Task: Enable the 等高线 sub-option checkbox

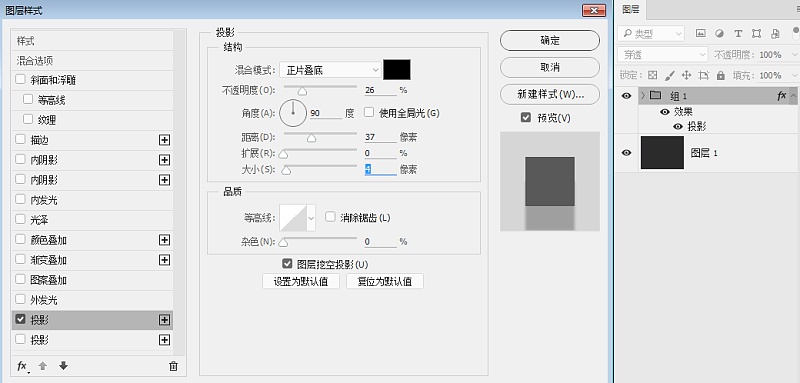Action: (28, 99)
